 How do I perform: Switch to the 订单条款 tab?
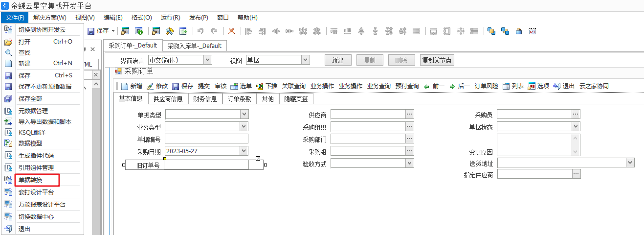(x=240, y=99)
